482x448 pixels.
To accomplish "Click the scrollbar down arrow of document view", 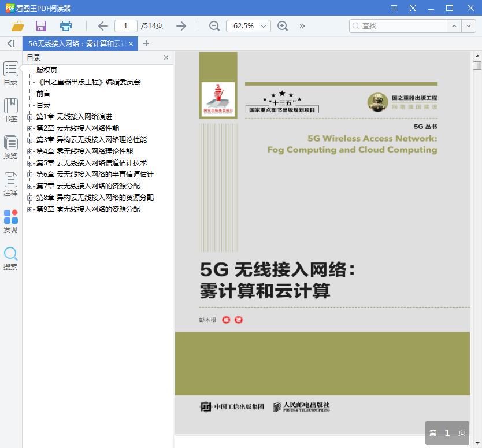I will tap(477, 443).
